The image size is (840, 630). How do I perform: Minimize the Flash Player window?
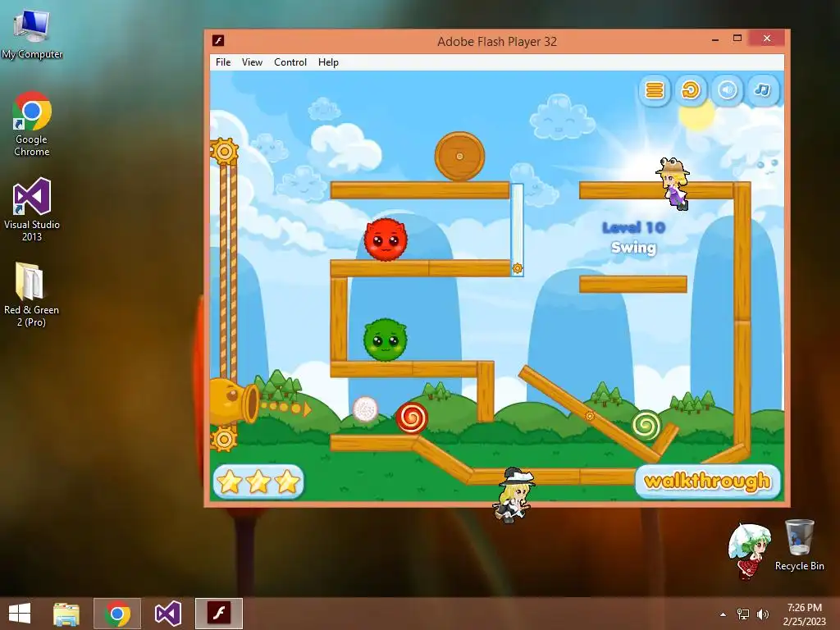coord(715,39)
